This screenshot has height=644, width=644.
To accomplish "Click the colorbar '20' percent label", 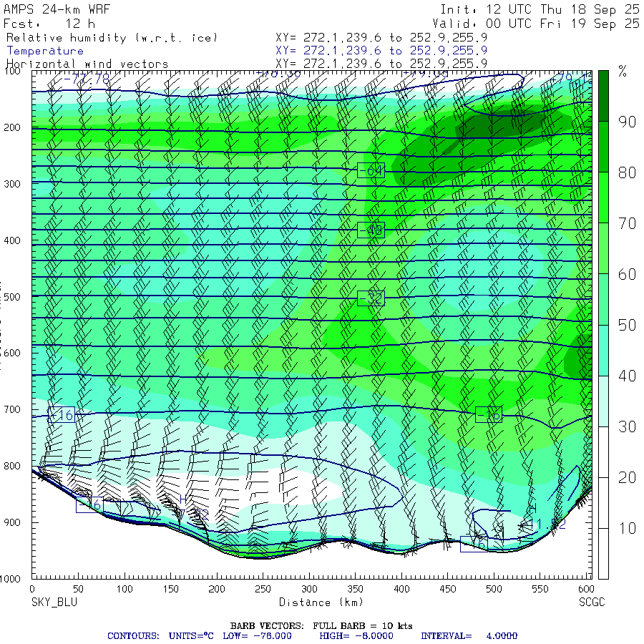I will (627, 478).
